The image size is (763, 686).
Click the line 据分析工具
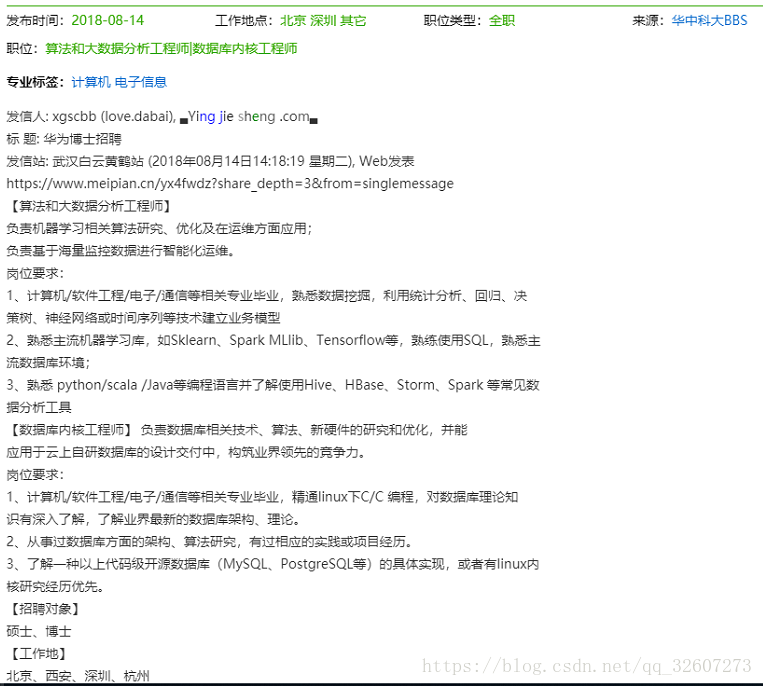pos(39,408)
